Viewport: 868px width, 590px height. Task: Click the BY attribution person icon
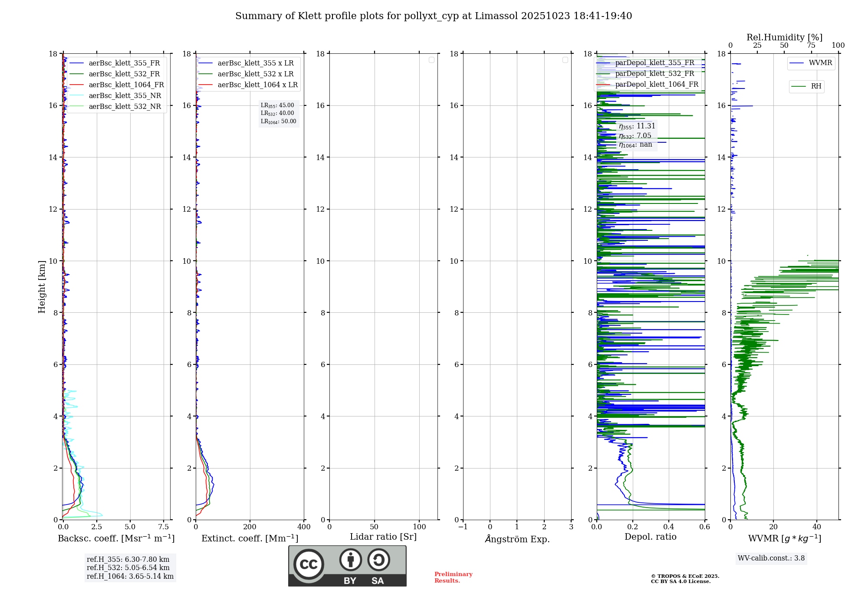(x=350, y=560)
